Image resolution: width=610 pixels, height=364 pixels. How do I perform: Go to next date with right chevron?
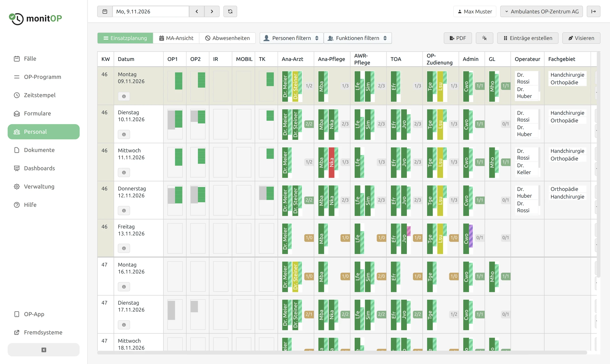(x=212, y=11)
